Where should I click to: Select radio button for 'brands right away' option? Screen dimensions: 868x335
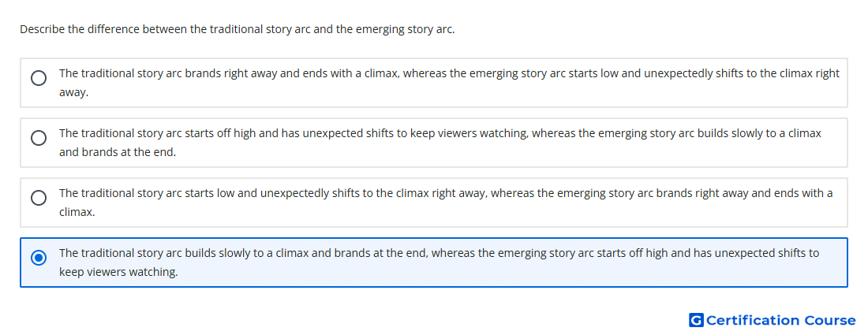click(x=39, y=78)
